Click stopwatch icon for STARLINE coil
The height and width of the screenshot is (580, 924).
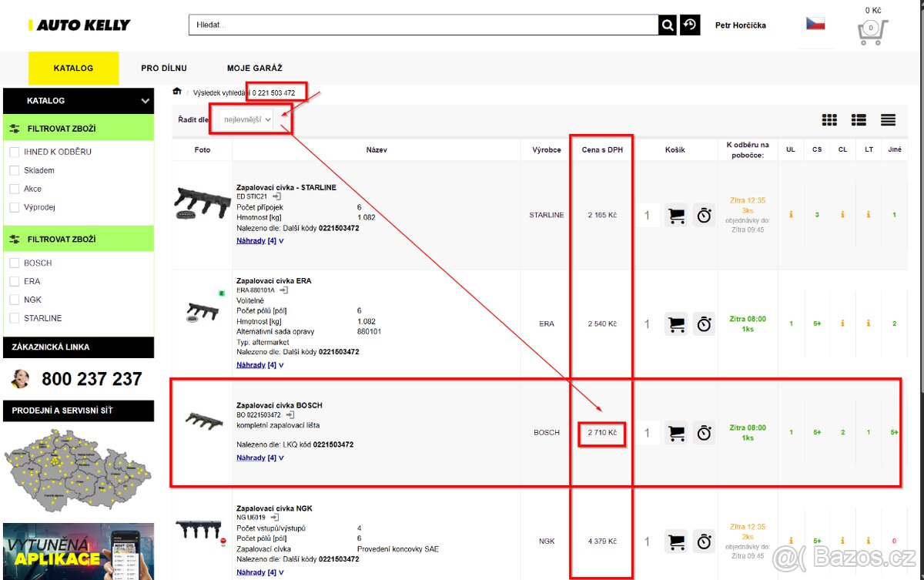[704, 216]
